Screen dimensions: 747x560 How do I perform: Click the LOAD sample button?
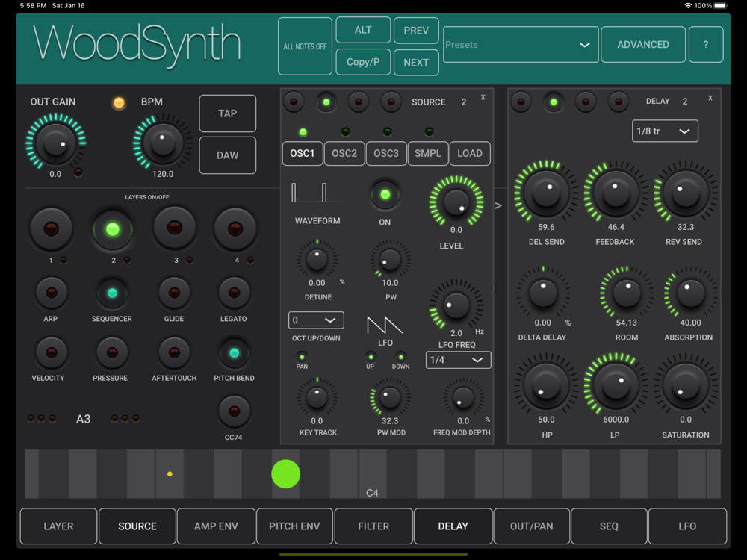click(x=470, y=153)
